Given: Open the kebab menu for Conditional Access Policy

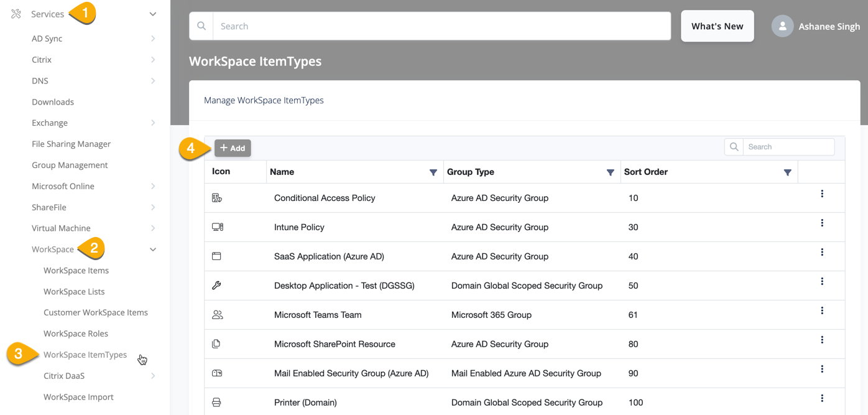Looking at the screenshot, I should pyautogui.click(x=821, y=194).
